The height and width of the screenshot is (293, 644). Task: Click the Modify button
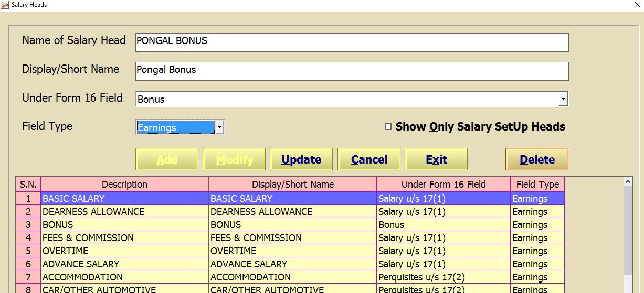234,159
